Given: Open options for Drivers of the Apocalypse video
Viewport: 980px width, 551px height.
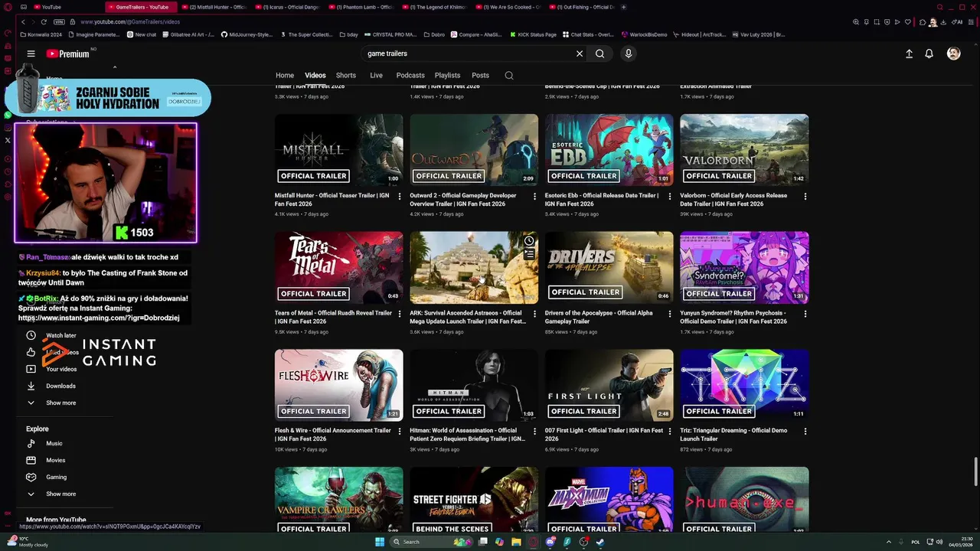Looking at the screenshot, I should [x=670, y=314].
